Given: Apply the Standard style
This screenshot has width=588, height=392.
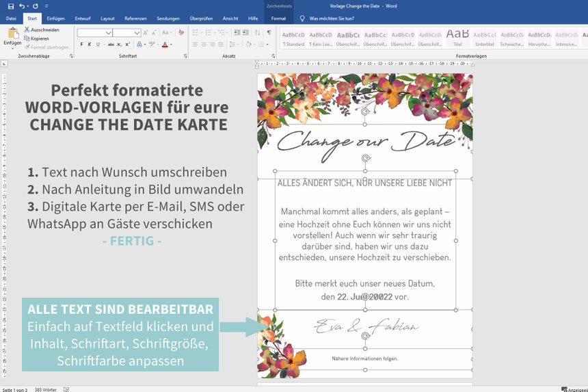Looking at the screenshot, I should pos(293,38).
